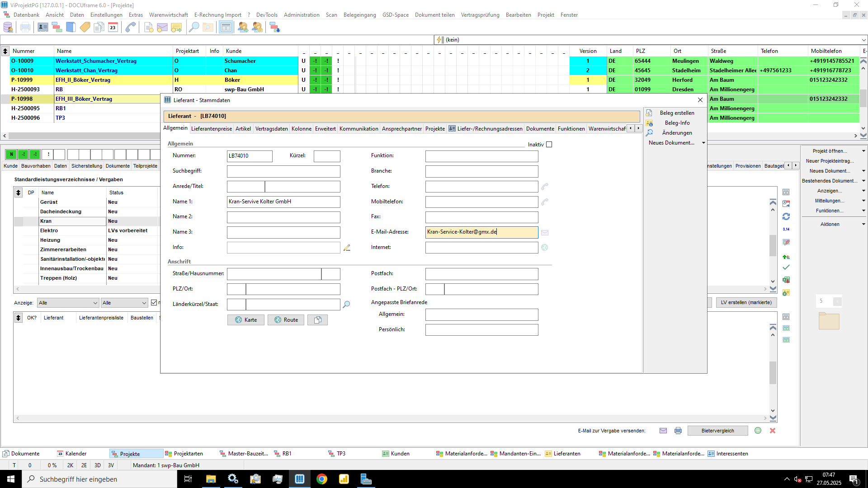Click the Vergaben list vertical scrollbar thumb
This screenshot has width=868, height=488.
pos(773,245)
